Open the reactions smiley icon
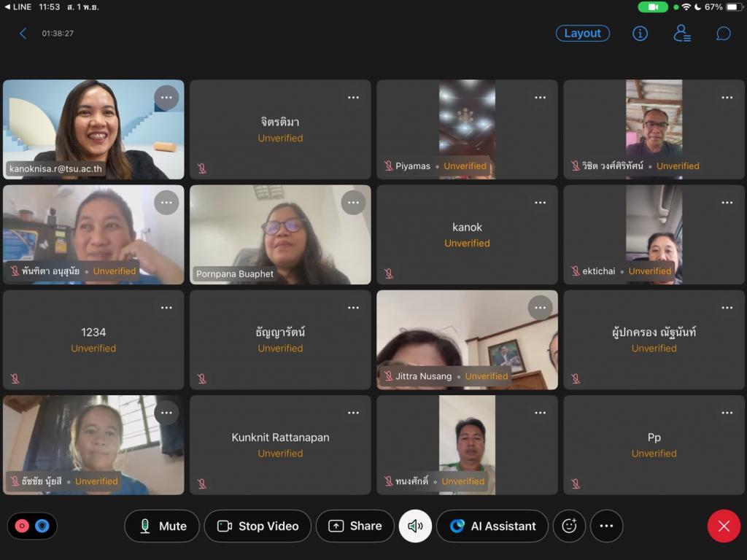 (x=569, y=526)
